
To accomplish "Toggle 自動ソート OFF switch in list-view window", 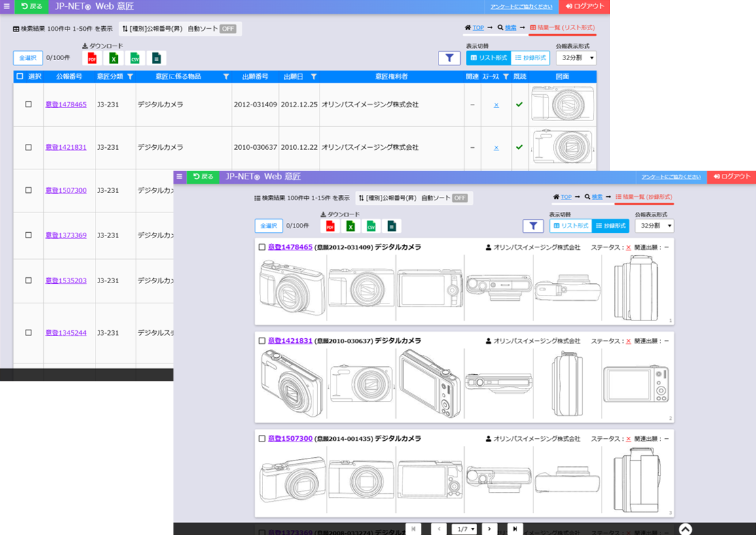I will pos(228,29).
